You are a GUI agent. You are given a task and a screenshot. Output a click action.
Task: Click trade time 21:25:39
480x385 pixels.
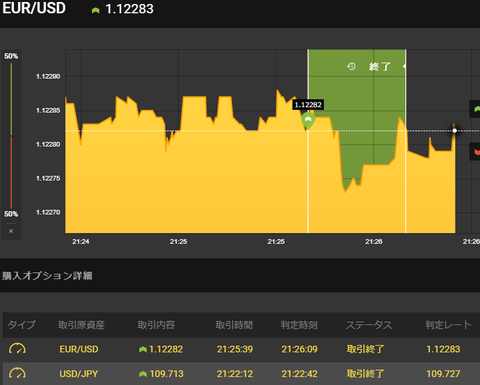235,349
